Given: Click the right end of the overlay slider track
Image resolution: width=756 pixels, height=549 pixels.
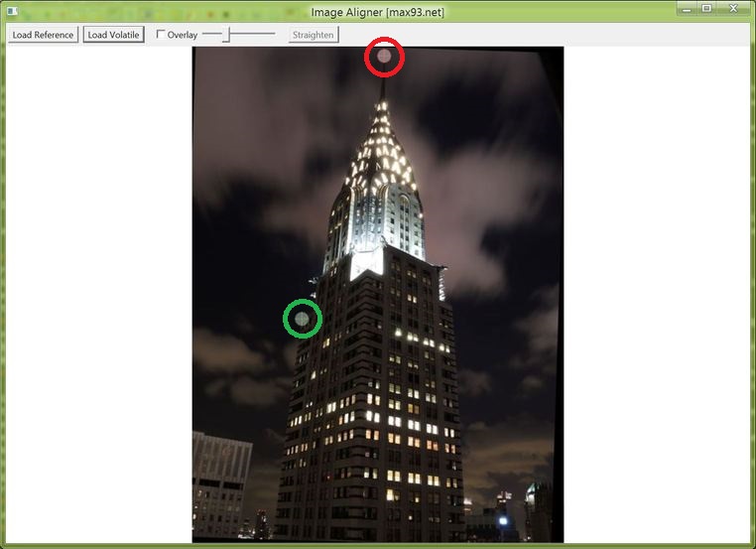Looking at the screenshot, I should coord(273,35).
